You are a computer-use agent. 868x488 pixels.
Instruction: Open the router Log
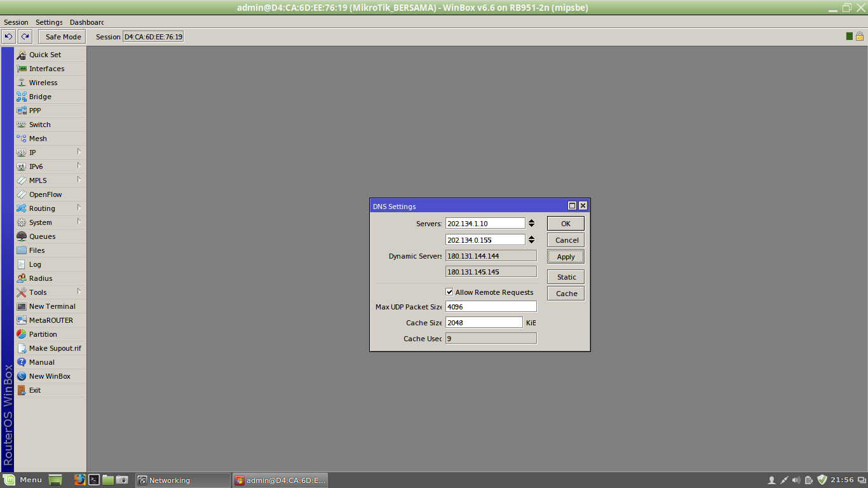click(50, 264)
